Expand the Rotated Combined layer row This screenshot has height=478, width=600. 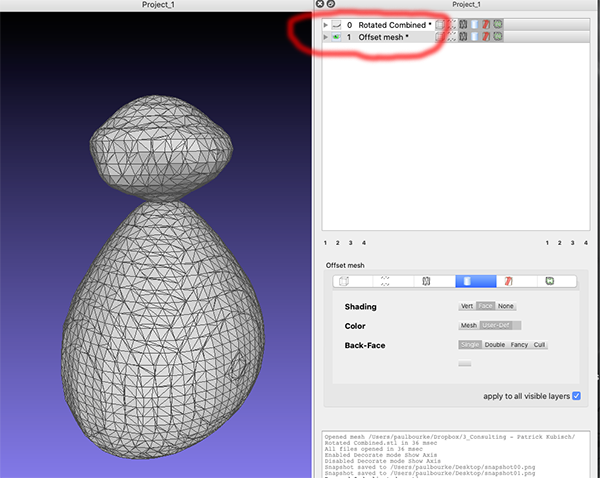coord(326,25)
